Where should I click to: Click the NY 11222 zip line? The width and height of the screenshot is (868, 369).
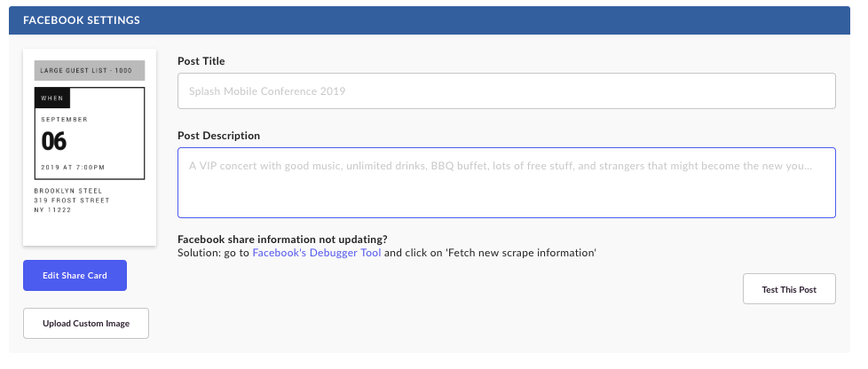52,210
